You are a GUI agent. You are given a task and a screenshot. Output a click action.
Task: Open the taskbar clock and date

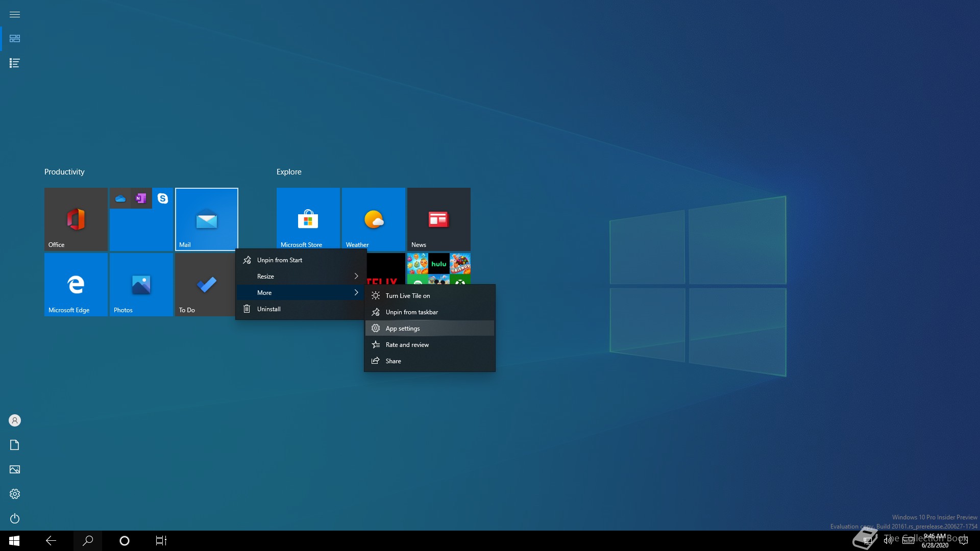pos(935,541)
